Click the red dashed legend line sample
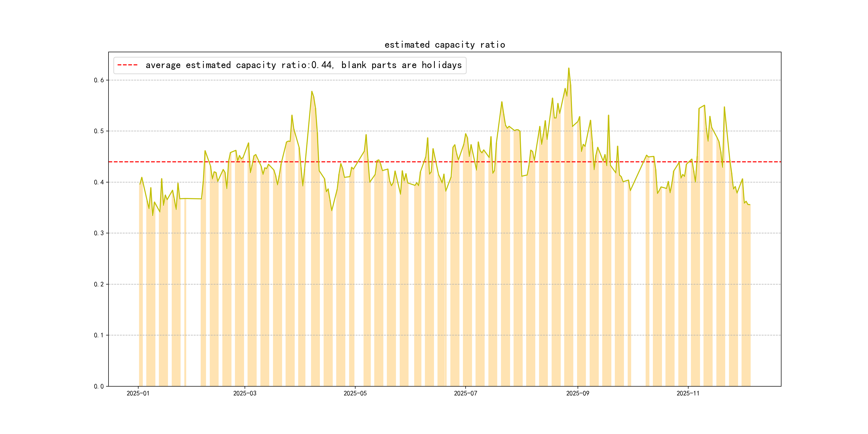Image resolution: width=868 pixels, height=434 pixels. pos(127,65)
